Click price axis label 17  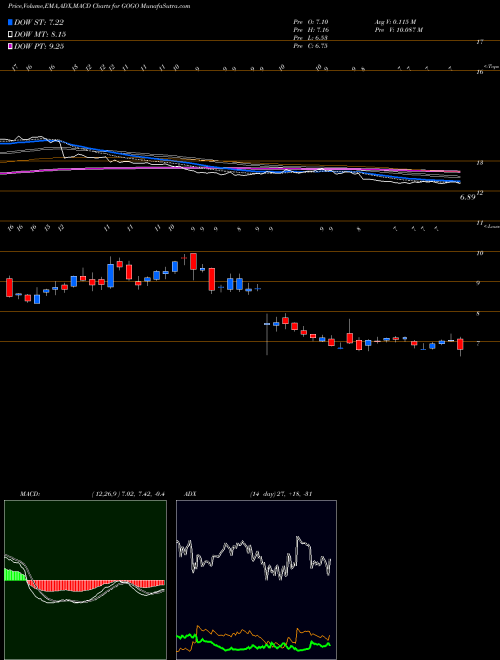coord(480,42)
